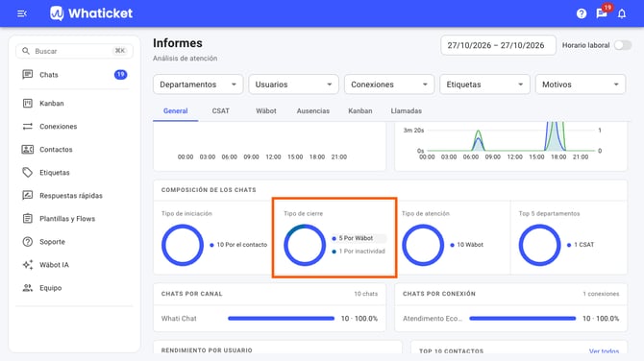Click the Conexiones arrows icon
The image size is (644, 361).
(28, 126)
